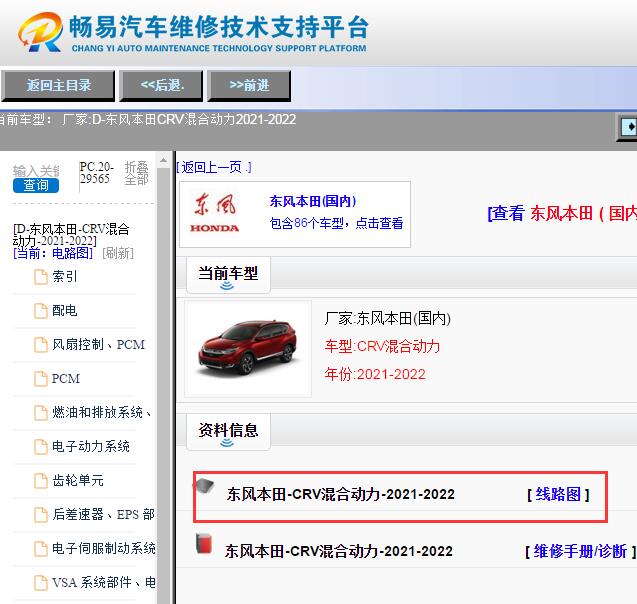Open the 燃油和排放系统 tree item
The image size is (637, 604).
coord(102,412)
